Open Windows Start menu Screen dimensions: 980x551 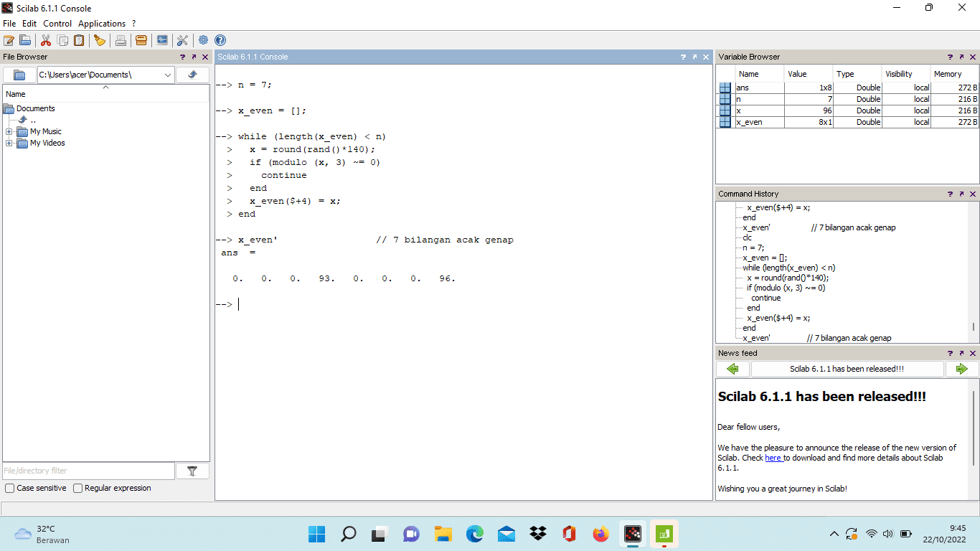pos(316,534)
